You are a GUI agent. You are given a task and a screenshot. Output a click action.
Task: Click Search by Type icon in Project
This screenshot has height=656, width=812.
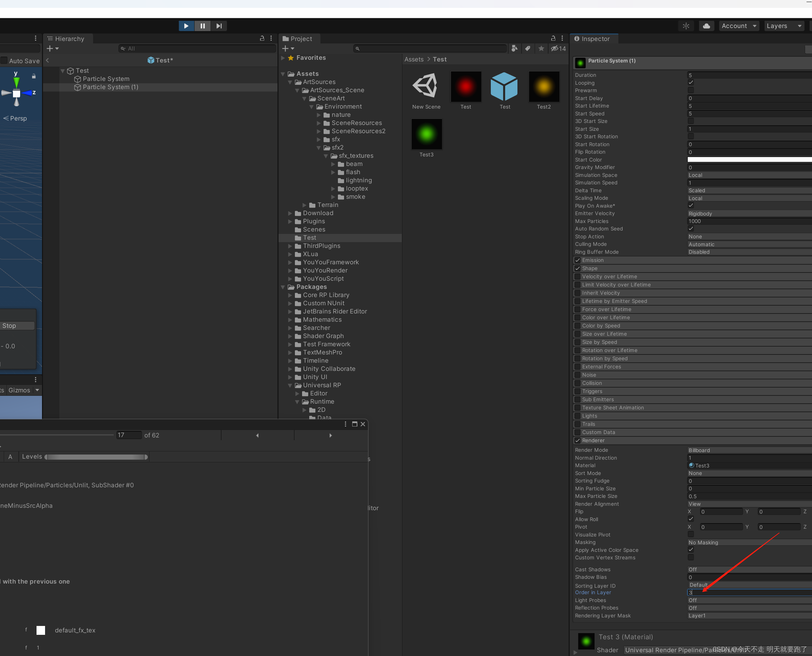[514, 48]
